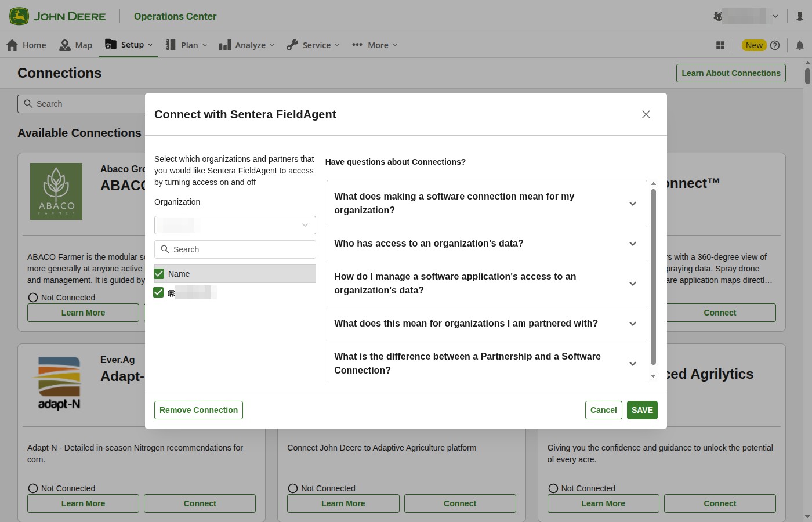Screen dimensions: 812x522
Task: Expand 'difference between a Partnership and a Software Connection'
Action: [487, 361]
